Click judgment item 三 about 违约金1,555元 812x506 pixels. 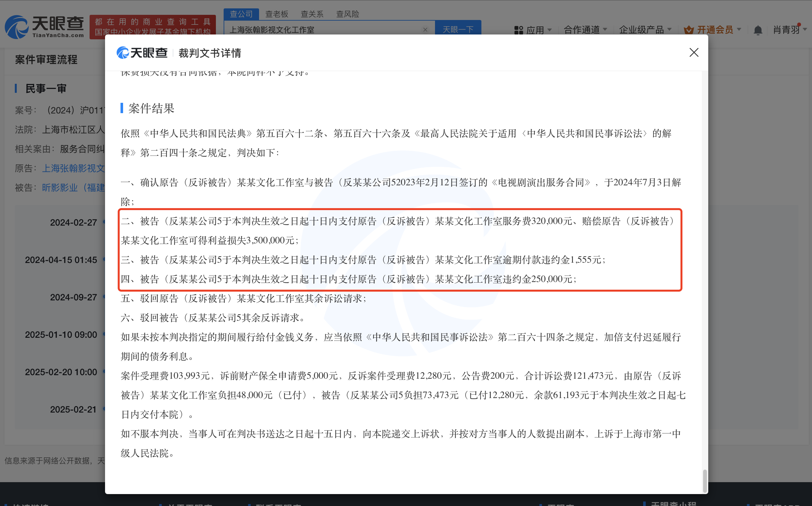(363, 260)
